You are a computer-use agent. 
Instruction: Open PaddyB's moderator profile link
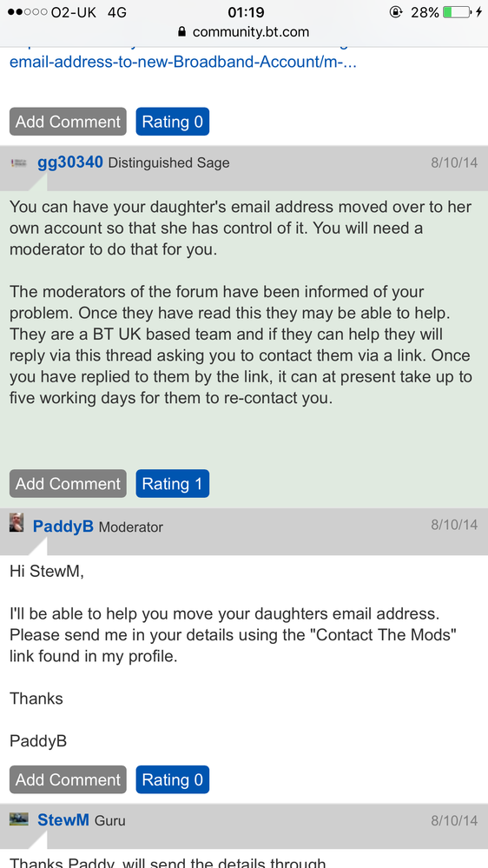click(63, 526)
